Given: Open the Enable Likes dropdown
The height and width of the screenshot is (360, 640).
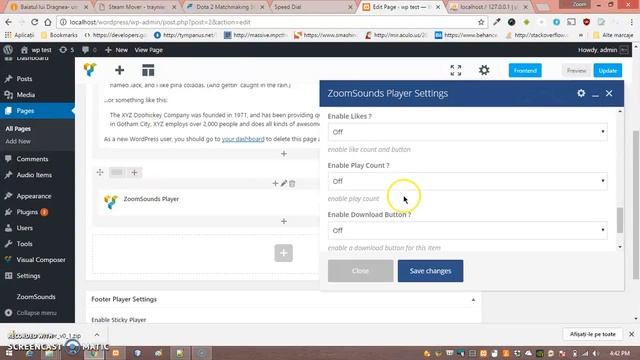Looking at the screenshot, I should 467,132.
